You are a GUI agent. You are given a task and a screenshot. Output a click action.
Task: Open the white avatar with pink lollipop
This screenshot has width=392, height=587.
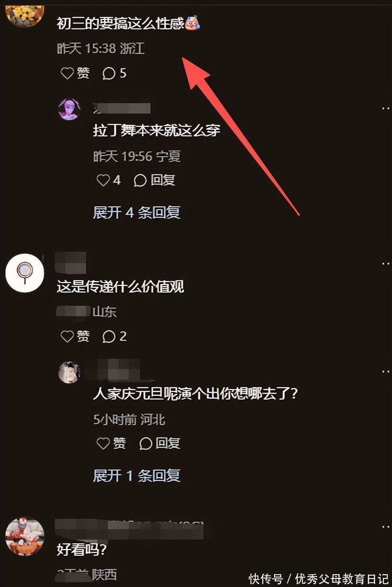pos(25,273)
